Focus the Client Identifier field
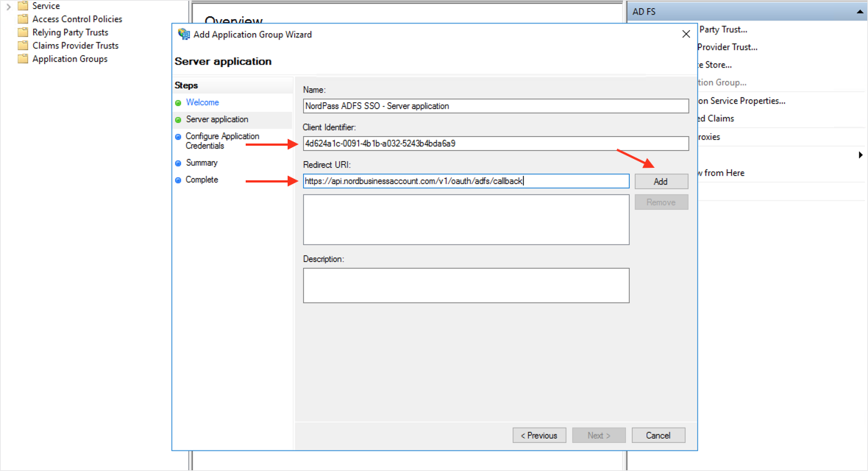Screen dimensions: 868x471 point(496,144)
